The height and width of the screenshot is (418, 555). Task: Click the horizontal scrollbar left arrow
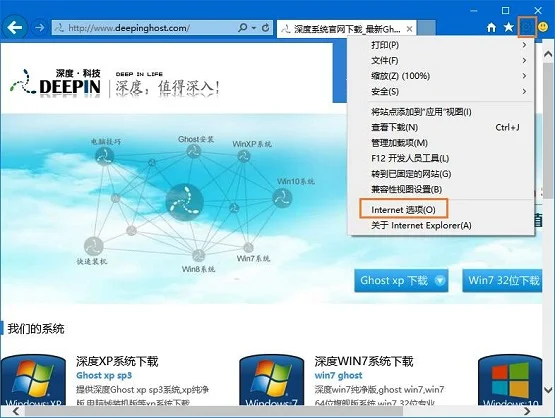pyautogui.click(x=16, y=412)
